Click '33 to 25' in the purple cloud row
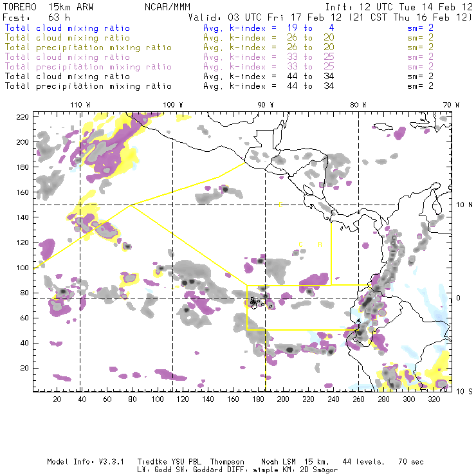This screenshot has width=476, height=476. [x=311, y=57]
